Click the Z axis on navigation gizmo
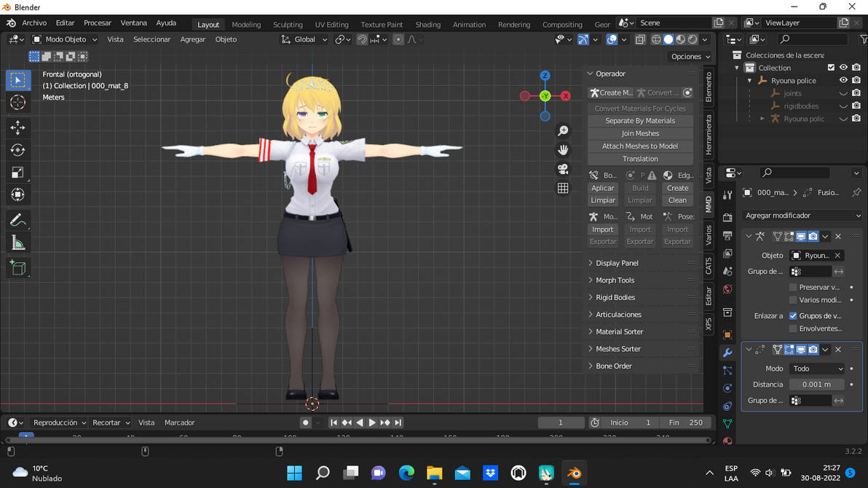 click(x=545, y=75)
